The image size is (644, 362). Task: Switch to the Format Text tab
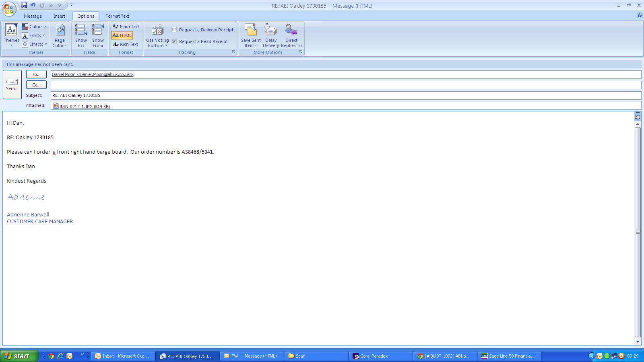click(117, 16)
